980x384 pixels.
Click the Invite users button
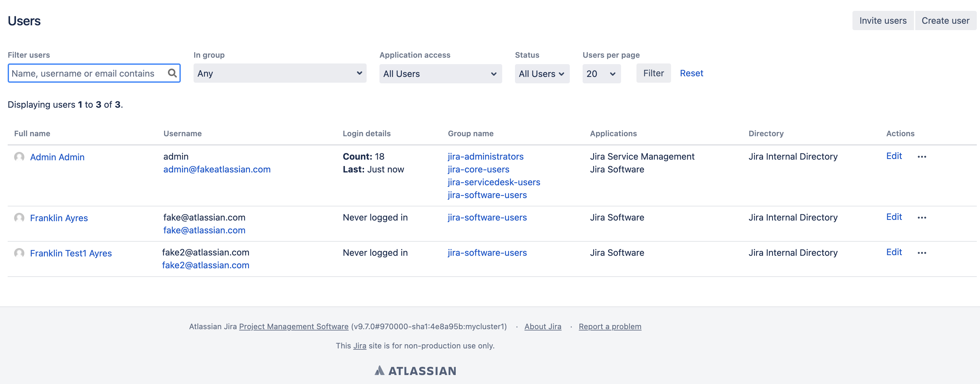pyautogui.click(x=883, y=21)
